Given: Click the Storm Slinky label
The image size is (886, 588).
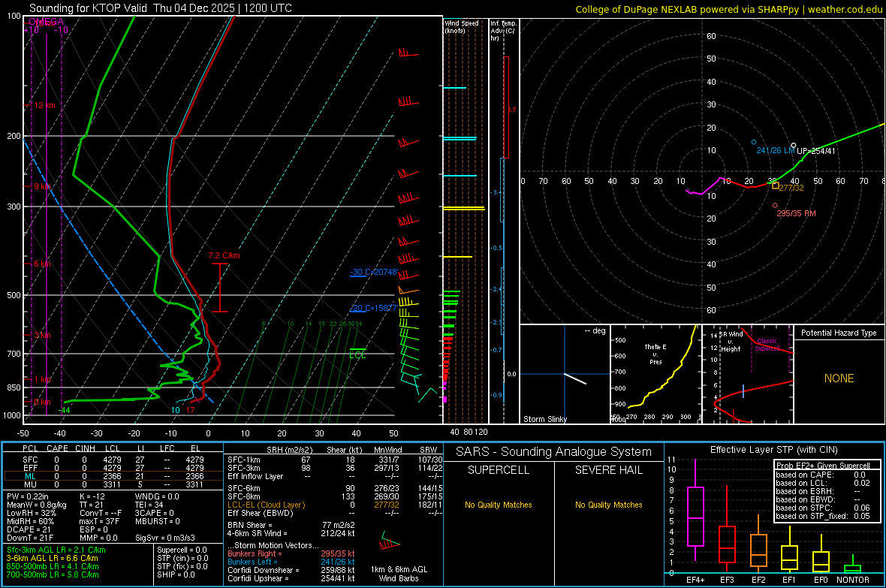Looking at the screenshot, I should [544, 419].
